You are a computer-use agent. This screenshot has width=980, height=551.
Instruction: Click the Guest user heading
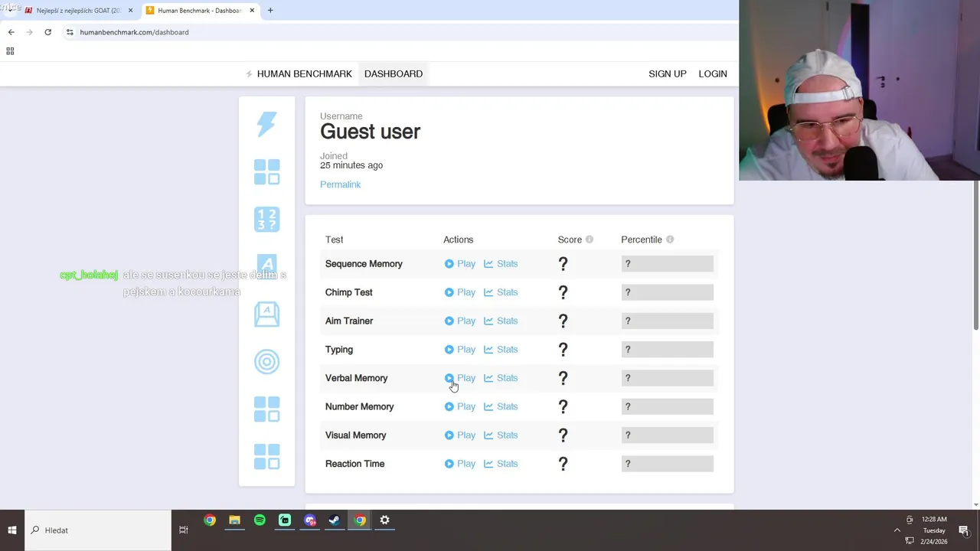click(x=370, y=132)
